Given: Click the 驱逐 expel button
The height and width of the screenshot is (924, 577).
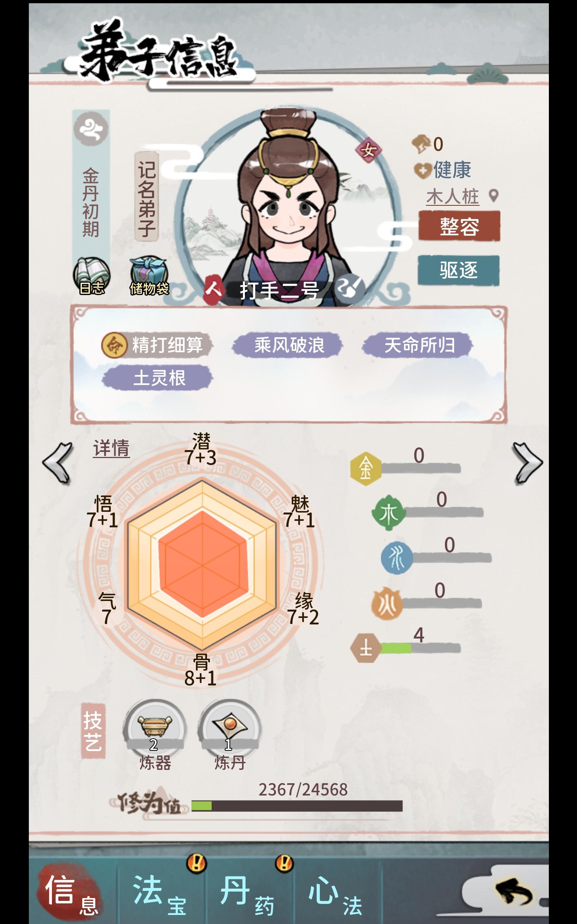Looking at the screenshot, I should point(459,270).
